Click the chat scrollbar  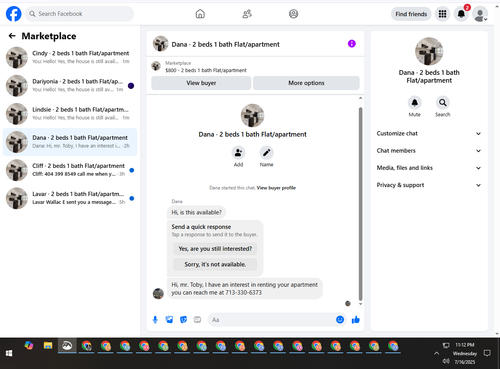click(x=360, y=204)
